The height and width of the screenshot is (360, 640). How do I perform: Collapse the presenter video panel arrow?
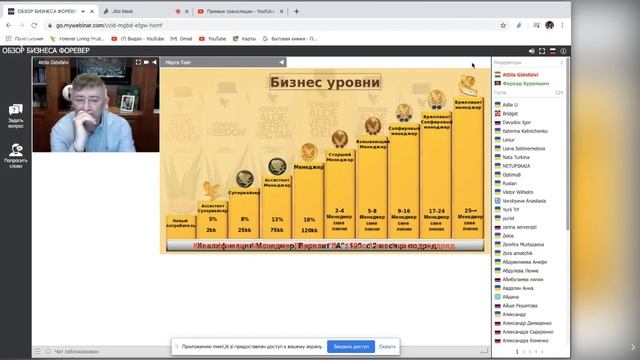[154, 62]
